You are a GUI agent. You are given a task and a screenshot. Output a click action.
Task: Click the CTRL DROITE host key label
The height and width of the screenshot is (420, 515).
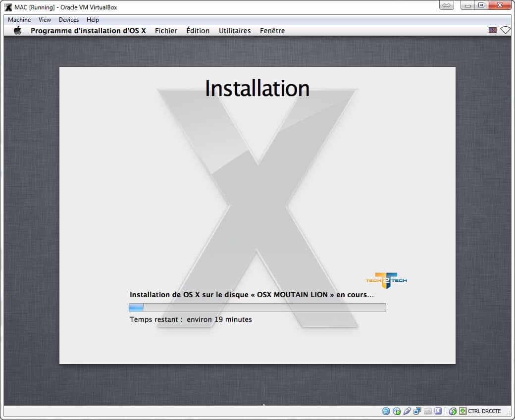point(484,411)
